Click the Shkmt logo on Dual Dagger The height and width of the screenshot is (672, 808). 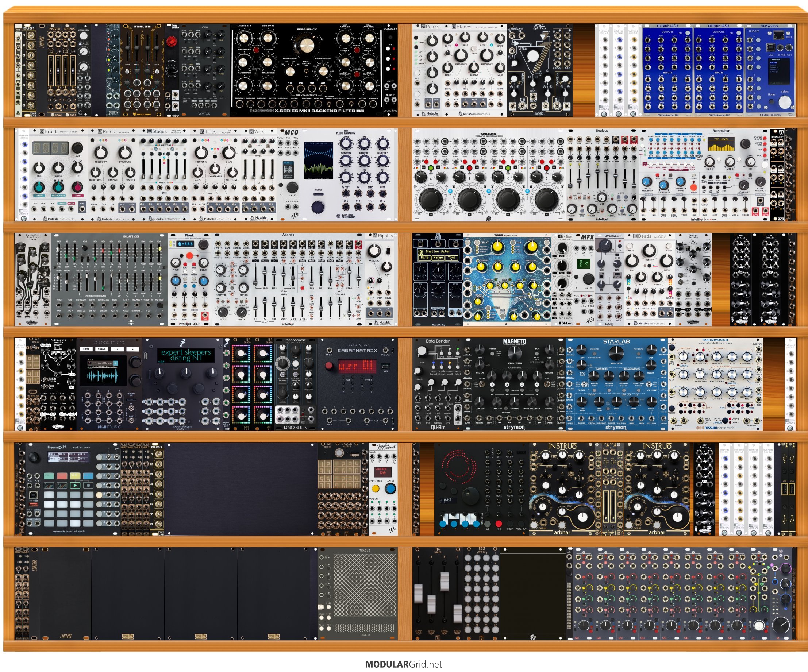[x=566, y=323]
